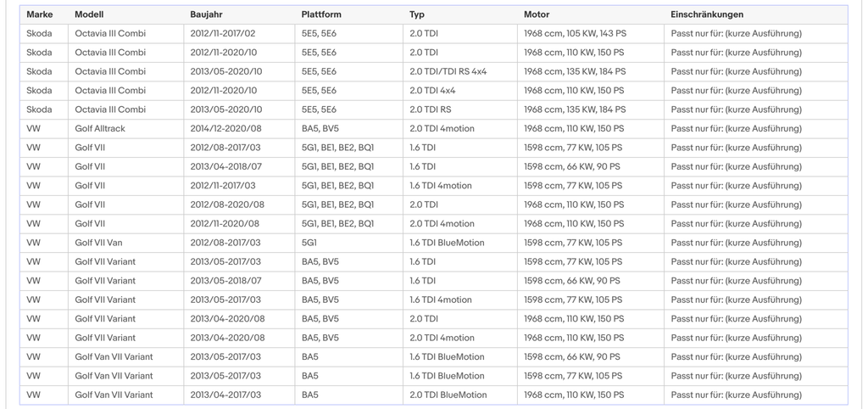868x409 pixels.
Task: Click the "Motor" column header
Action: tap(537, 14)
